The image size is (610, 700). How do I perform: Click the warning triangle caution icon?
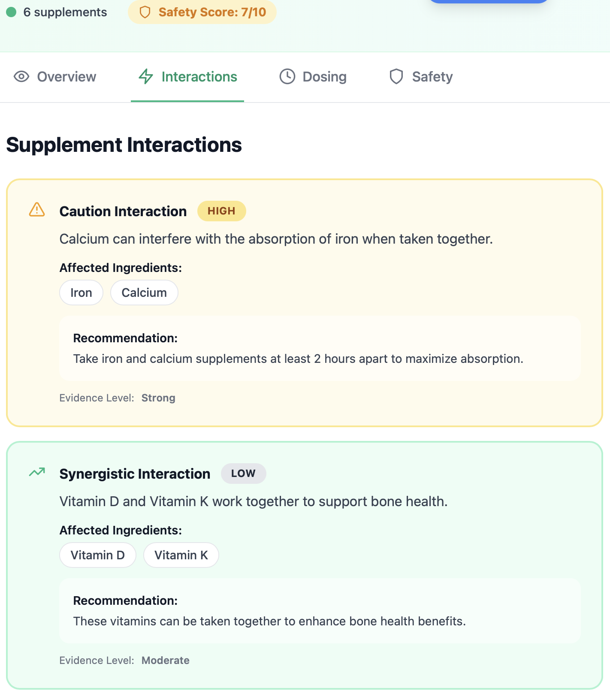pyautogui.click(x=37, y=210)
